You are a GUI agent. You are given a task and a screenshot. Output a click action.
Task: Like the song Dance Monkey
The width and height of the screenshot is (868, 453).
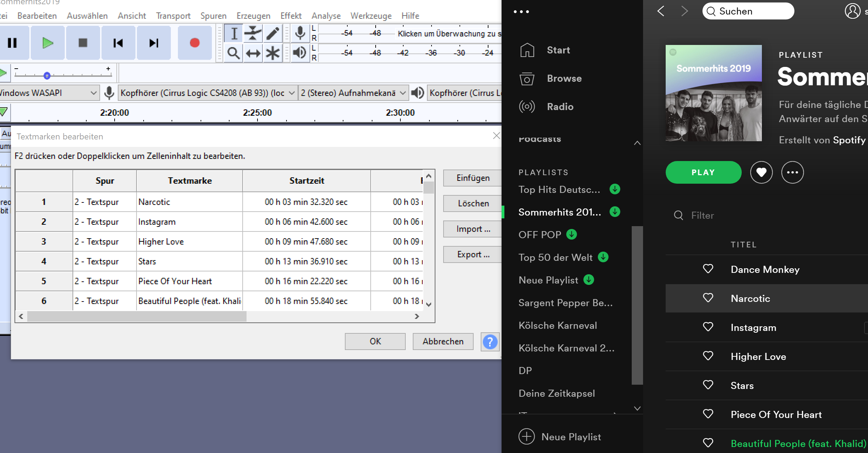point(708,269)
